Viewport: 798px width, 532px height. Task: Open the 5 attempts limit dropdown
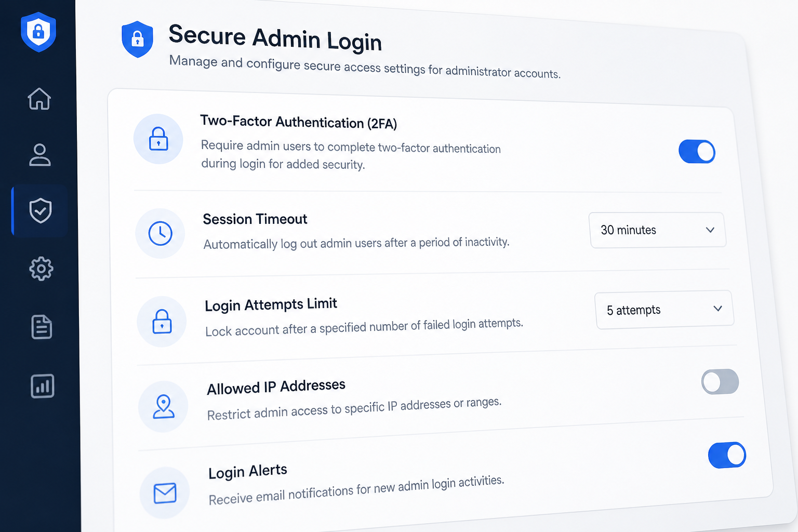click(x=664, y=310)
